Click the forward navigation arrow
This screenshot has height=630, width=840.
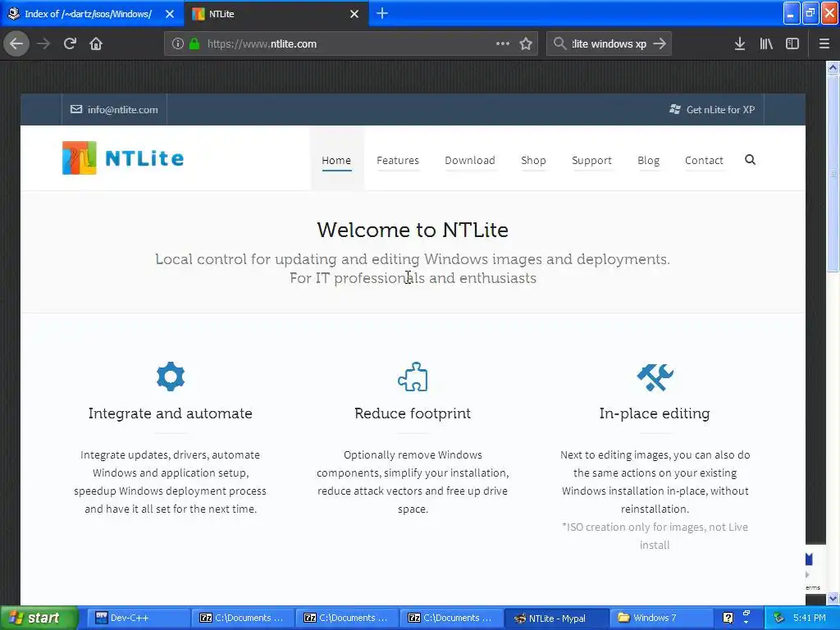[43, 43]
